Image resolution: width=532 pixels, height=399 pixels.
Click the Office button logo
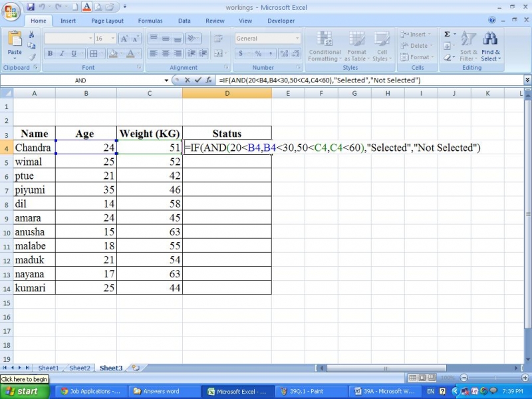(11, 11)
